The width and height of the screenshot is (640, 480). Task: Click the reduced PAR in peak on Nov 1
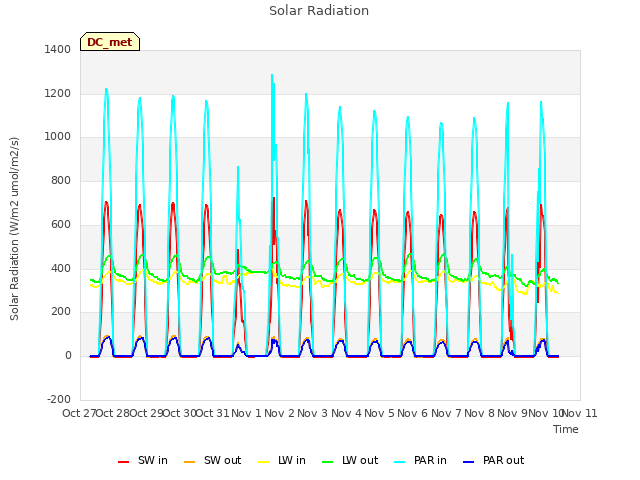click(238, 167)
